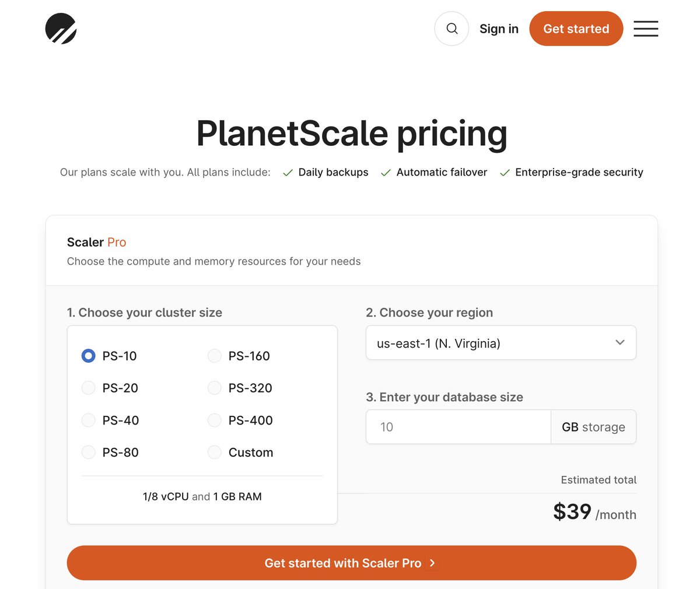
Task: Choose the PS-160 cluster option
Action: (x=215, y=356)
